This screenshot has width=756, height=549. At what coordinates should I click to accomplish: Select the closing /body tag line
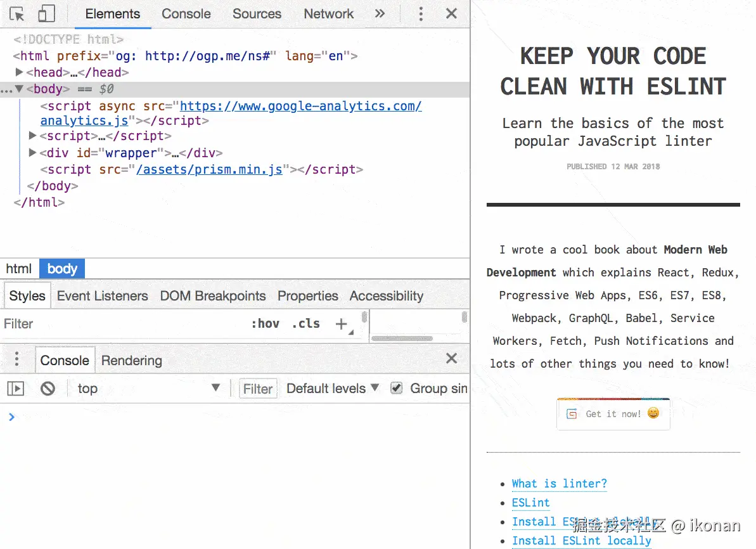click(53, 186)
